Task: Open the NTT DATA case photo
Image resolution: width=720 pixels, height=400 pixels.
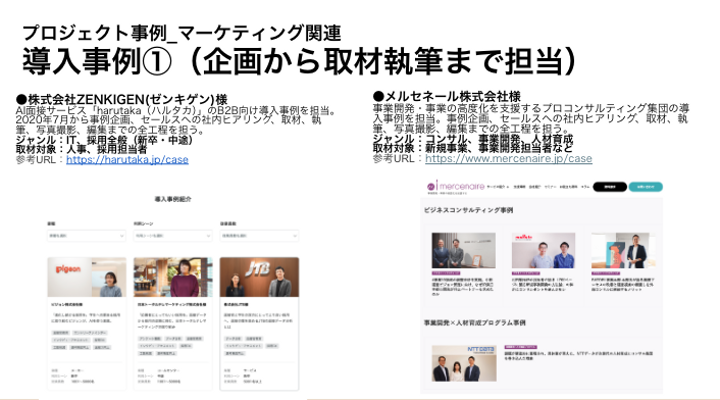Action: pos(464,363)
